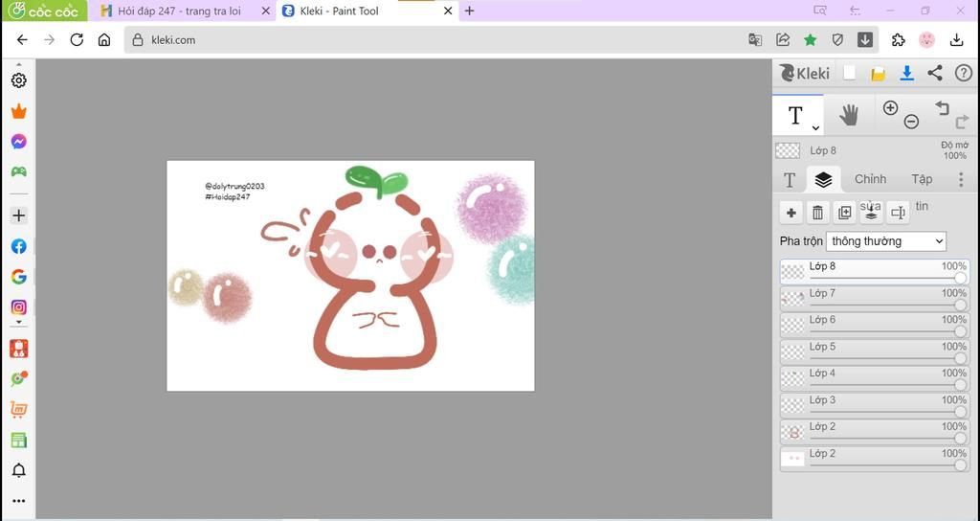The height and width of the screenshot is (521, 980).
Task: Select the Hand pan tool
Action: coord(849,115)
